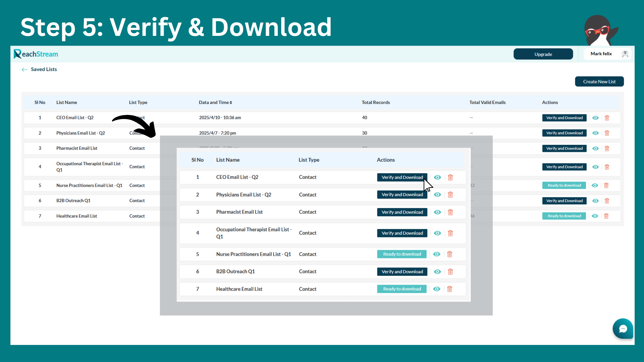Click the Upgrade button
Viewport: 644px width, 362px height.
pos(543,54)
